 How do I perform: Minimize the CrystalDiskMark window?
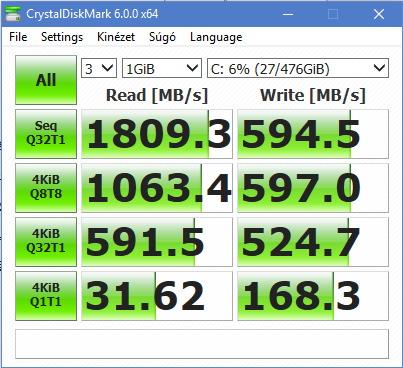288,14
